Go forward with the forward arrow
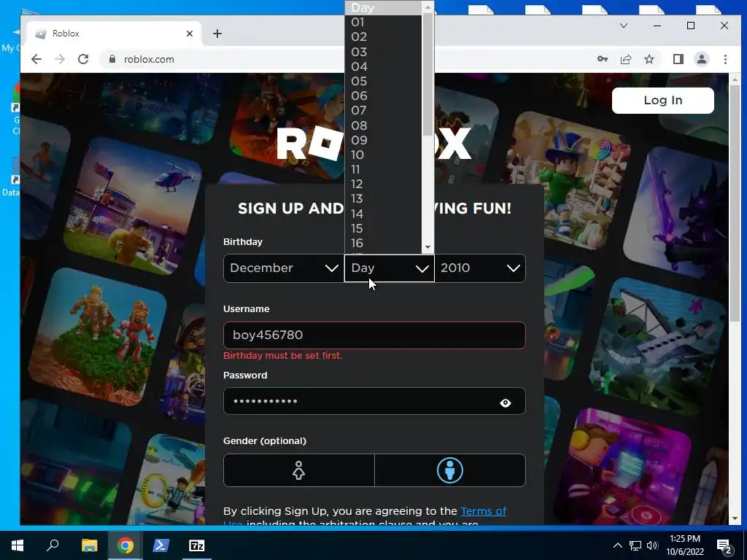Viewport: 747px width, 560px height. tap(60, 59)
